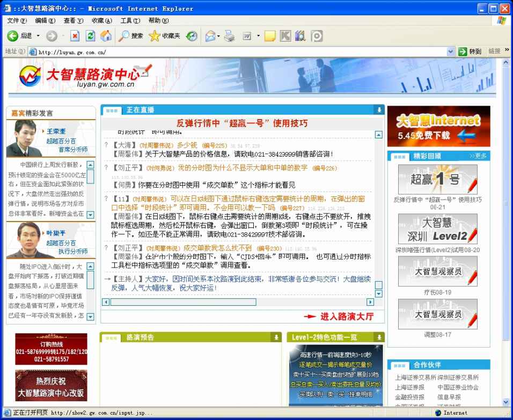
Task: Open the Forward button history dropdown
Action: pos(63,35)
